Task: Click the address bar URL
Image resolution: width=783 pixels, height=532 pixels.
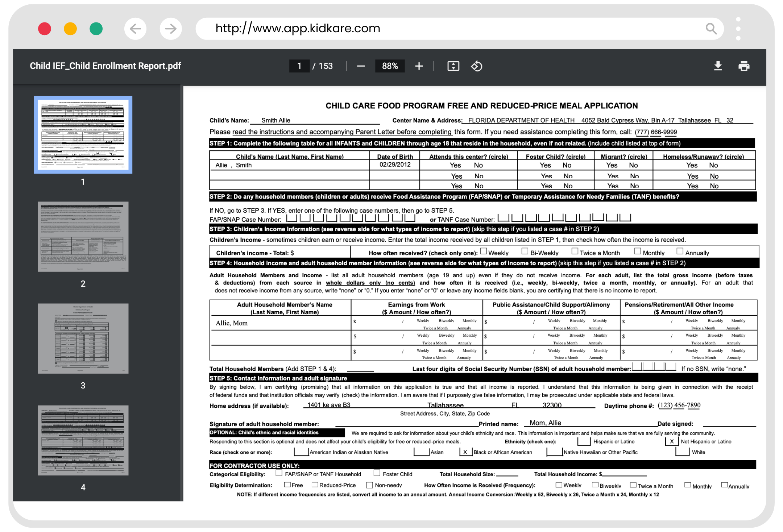Action: (x=298, y=28)
